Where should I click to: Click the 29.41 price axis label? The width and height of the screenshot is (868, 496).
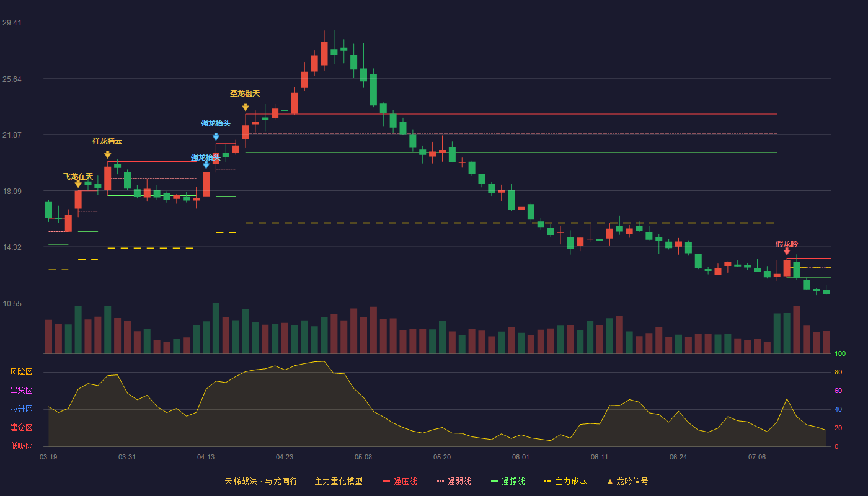[12, 23]
